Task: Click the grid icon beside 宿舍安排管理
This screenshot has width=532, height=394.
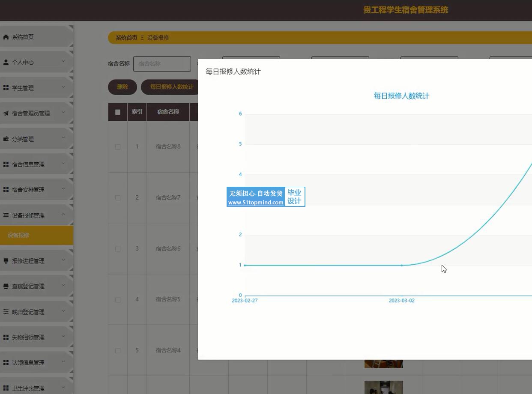Action: (x=6, y=190)
